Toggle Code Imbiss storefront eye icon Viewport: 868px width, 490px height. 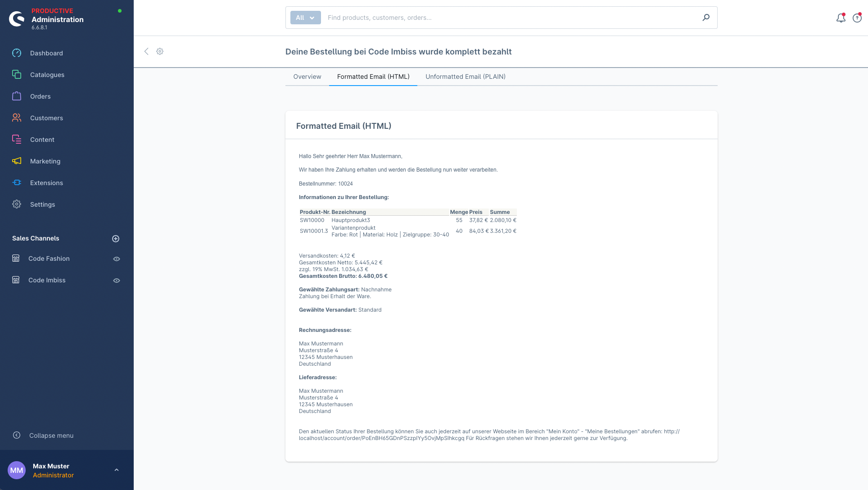[117, 281]
